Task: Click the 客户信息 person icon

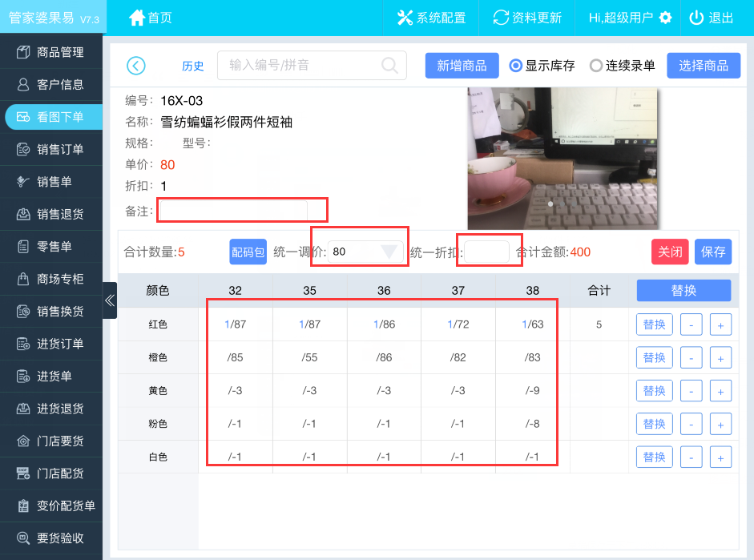Action: point(23,85)
